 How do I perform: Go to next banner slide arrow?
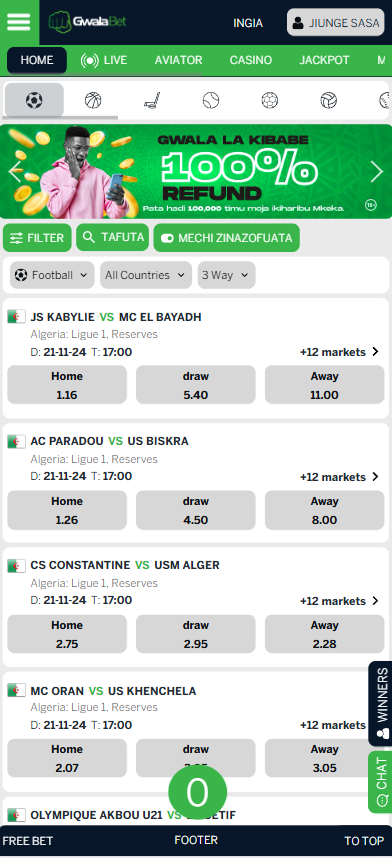(x=377, y=172)
